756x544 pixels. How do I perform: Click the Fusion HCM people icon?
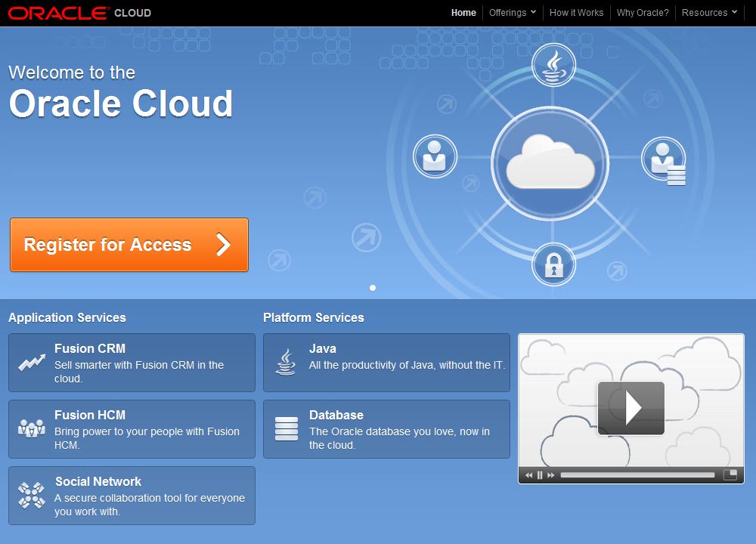point(32,428)
